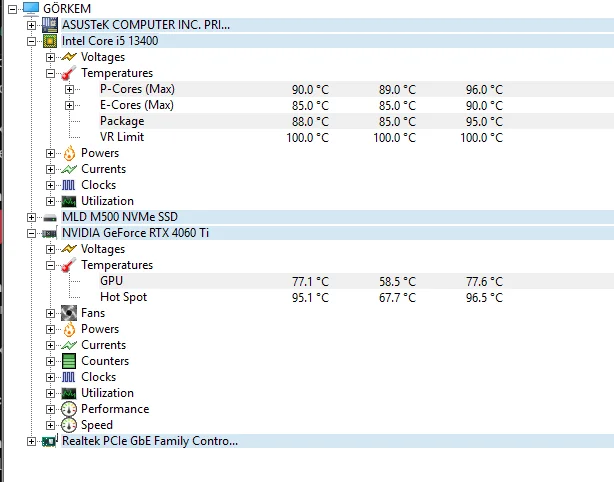Collapse the NVIDIA GeForce RTX 4060 Ti node
The height and width of the screenshot is (482, 614).
click(x=31, y=233)
